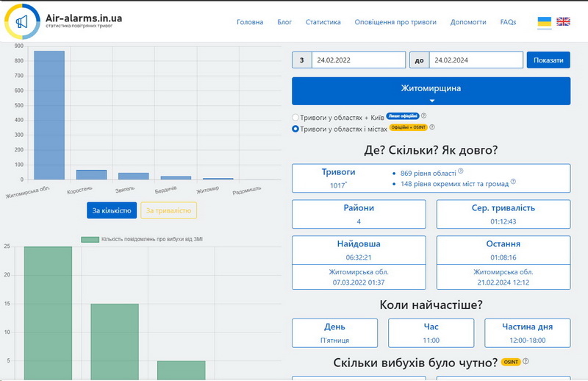Screen dimensions: 588x381
Task: Switch language via the Ukrainian flag icon
Action: [x=544, y=22]
